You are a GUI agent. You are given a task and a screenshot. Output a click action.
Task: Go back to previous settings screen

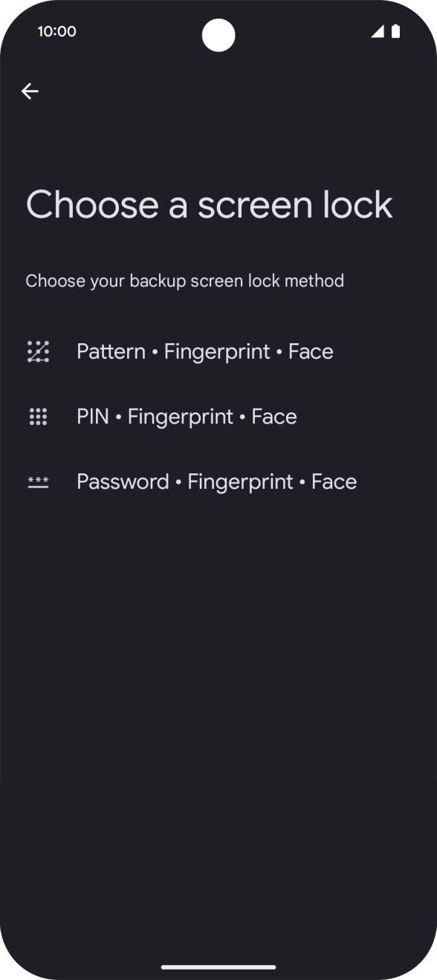click(x=30, y=91)
